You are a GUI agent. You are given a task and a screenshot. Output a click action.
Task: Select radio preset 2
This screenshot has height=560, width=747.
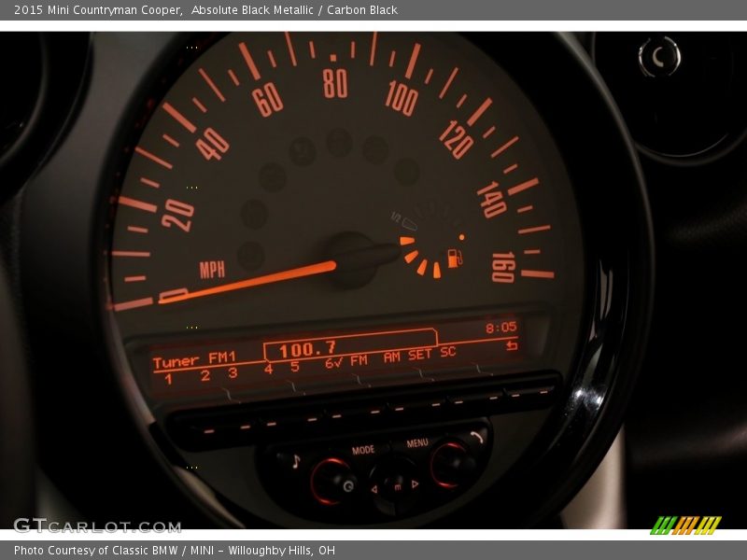tap(204, 376)
